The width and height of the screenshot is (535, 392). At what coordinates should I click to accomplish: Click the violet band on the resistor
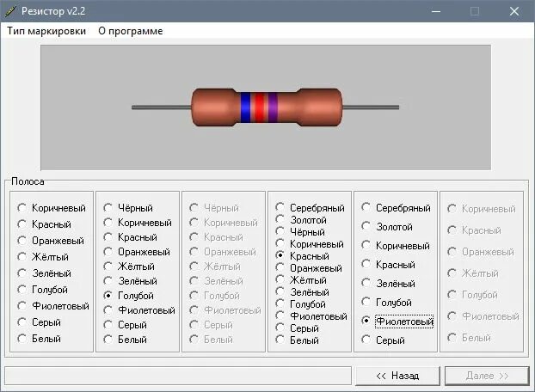click(273, 107)
